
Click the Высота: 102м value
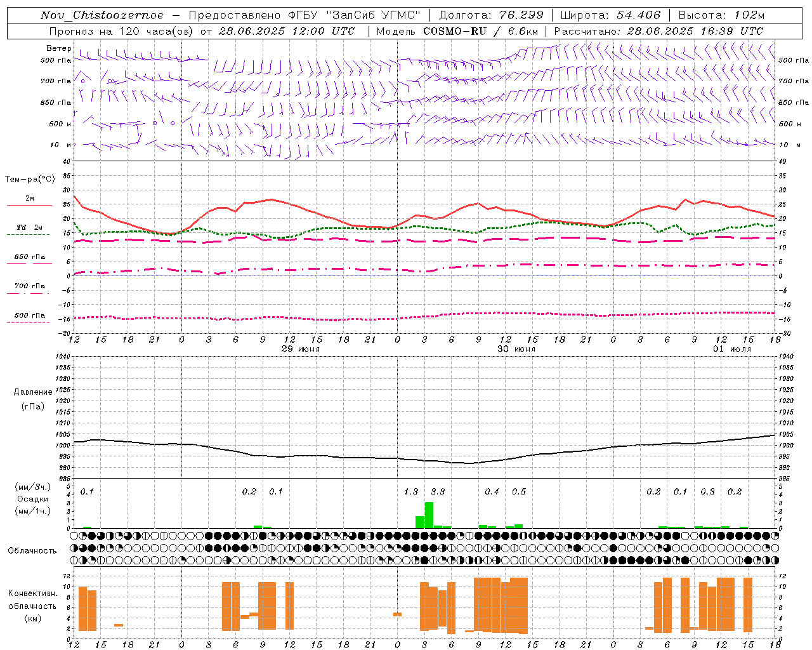coord(721,15)
